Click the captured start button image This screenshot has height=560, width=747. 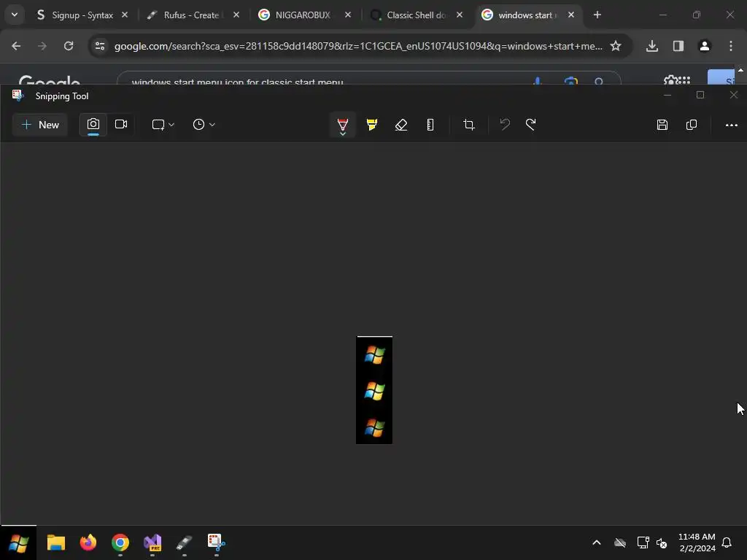374,390
